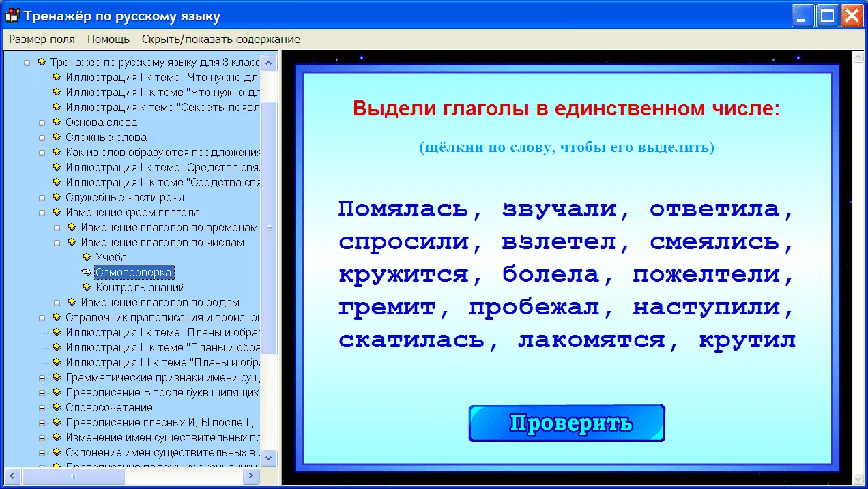Click icon of Служебные части речи topic

pyautogui.click(x=56, y=197)
